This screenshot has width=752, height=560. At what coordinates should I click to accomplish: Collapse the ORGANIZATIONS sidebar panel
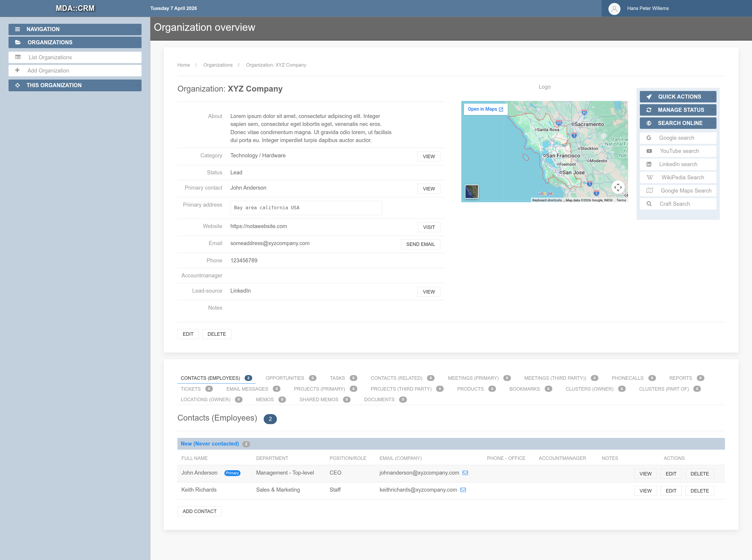tap(138, 42)
